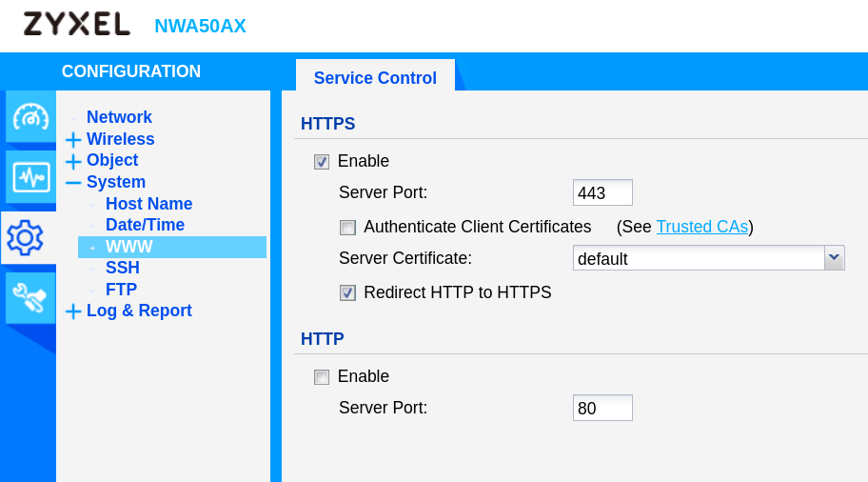Click the HTTPS Server Port field

(602, 192)
